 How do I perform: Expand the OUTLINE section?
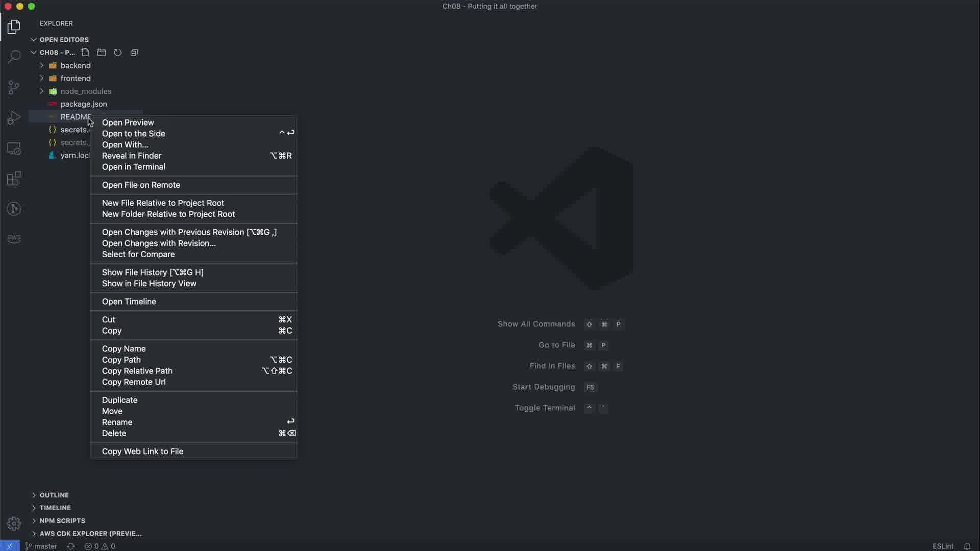[x=54, y=495]
